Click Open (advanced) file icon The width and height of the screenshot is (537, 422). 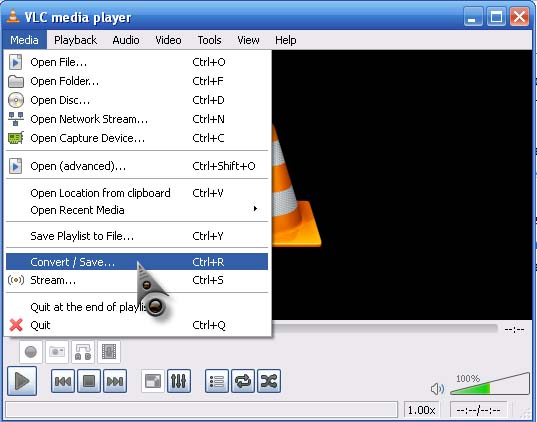[15, 166]
